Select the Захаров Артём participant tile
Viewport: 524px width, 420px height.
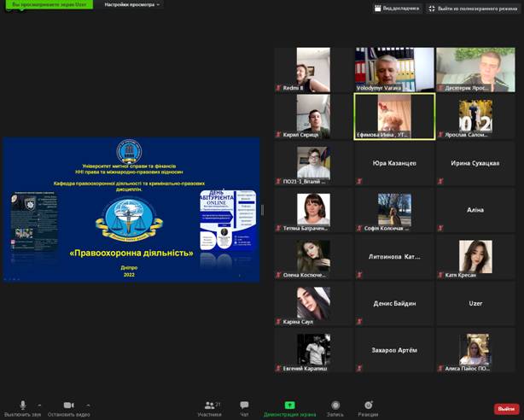point(394,351)
